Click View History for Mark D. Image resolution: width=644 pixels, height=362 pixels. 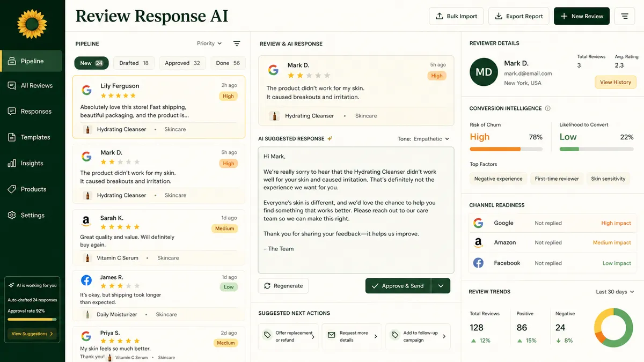point(616,82)
